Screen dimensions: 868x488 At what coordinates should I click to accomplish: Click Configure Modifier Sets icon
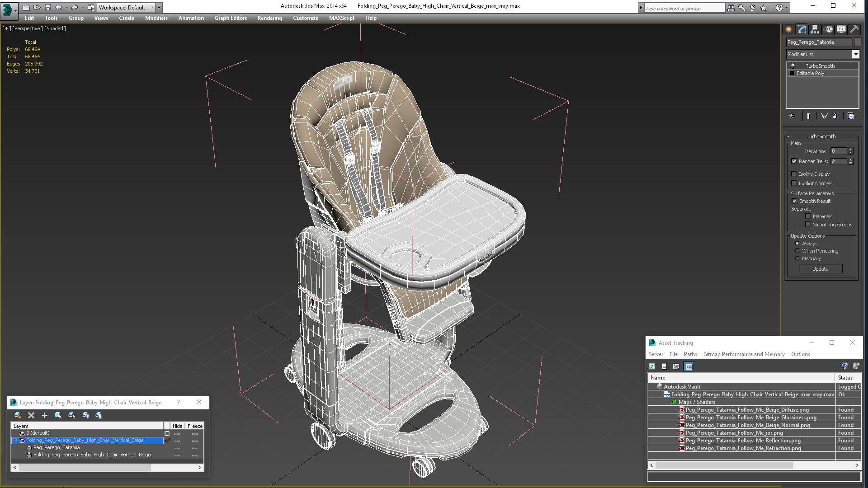pos(851,116)
